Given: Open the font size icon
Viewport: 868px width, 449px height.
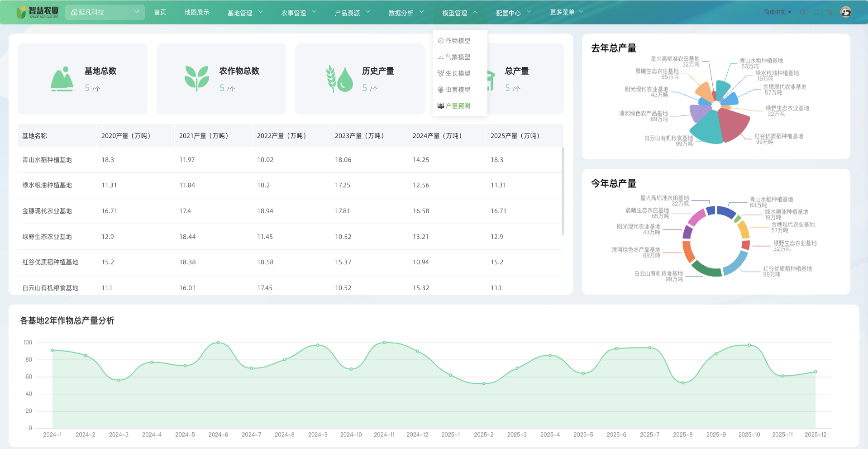Looking at the screenshot, I should [x=830, y=13].
